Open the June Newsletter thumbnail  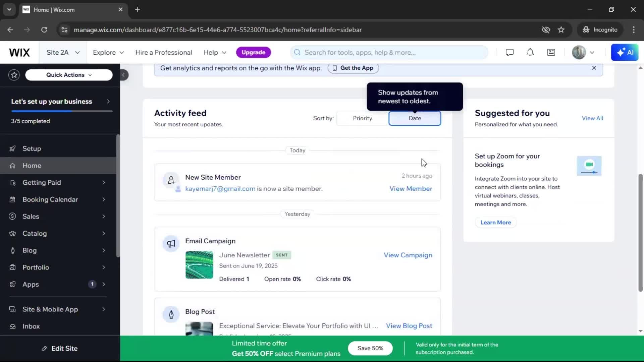[199, 265]
